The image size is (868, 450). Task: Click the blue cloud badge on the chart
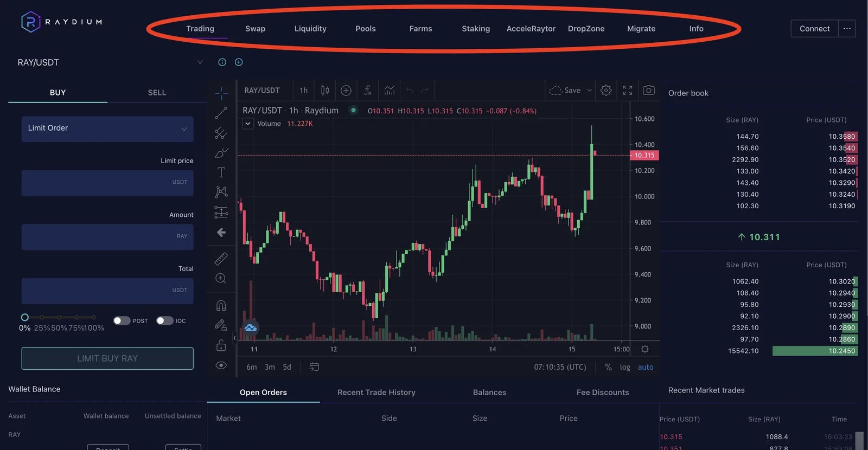(x=251, y=327)
